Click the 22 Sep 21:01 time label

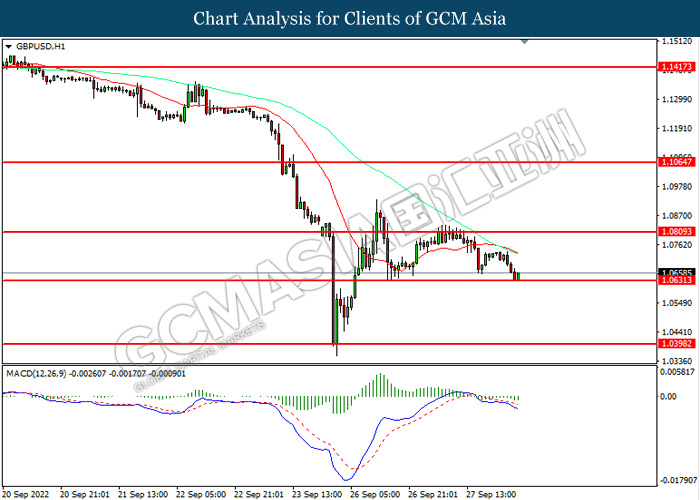pyautogui.click(x=259, y=495)
